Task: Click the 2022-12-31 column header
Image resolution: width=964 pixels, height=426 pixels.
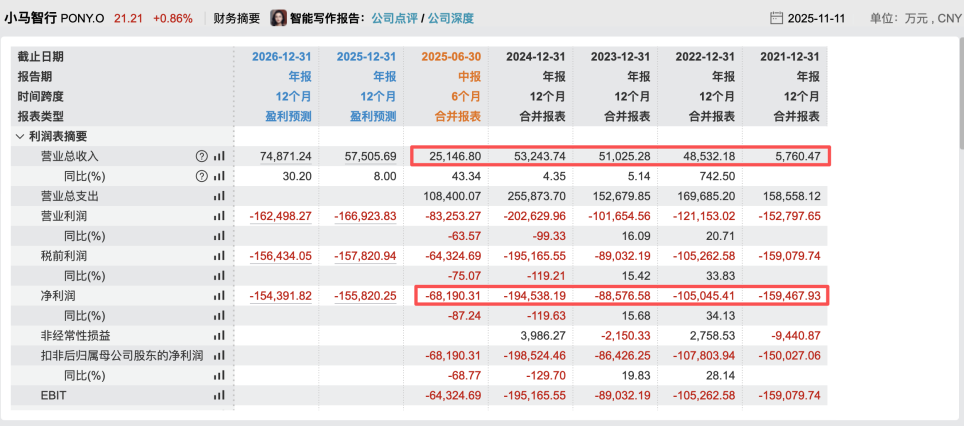Action: [705, 57]
